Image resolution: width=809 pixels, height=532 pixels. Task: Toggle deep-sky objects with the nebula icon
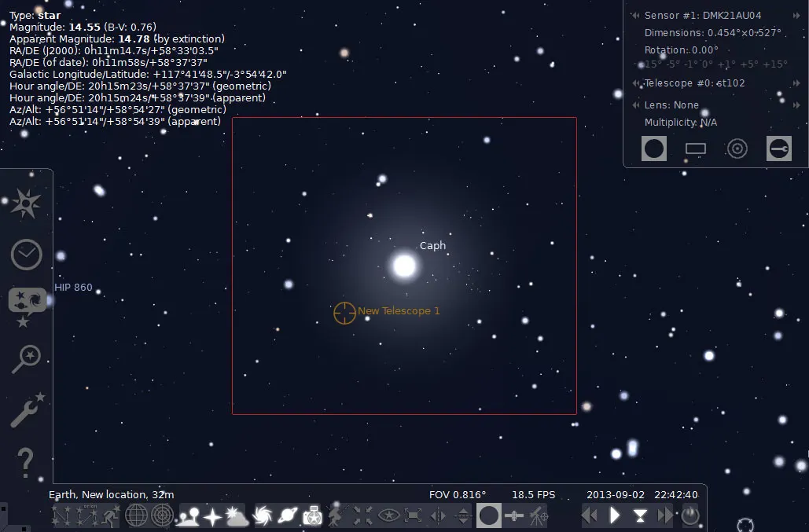coord(261,515)
